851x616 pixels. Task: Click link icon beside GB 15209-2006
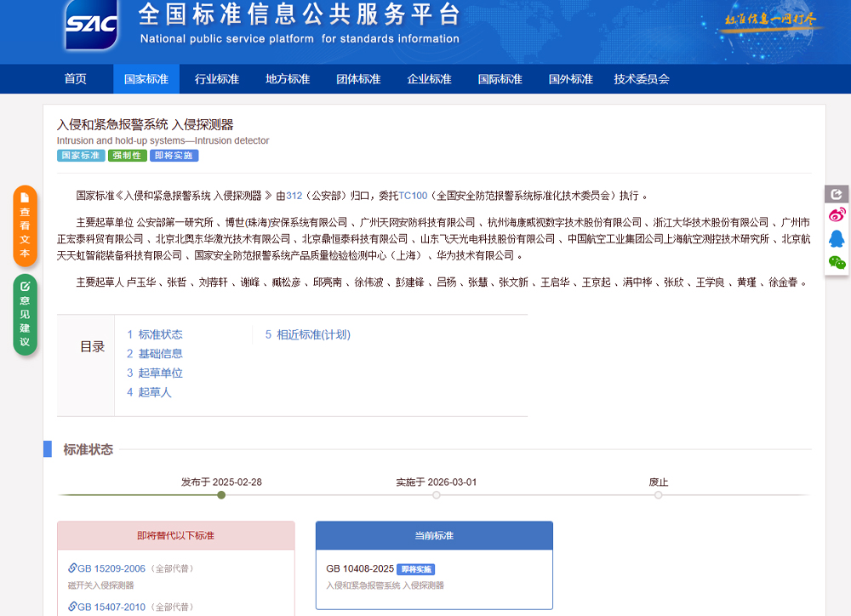coord(73,568)
